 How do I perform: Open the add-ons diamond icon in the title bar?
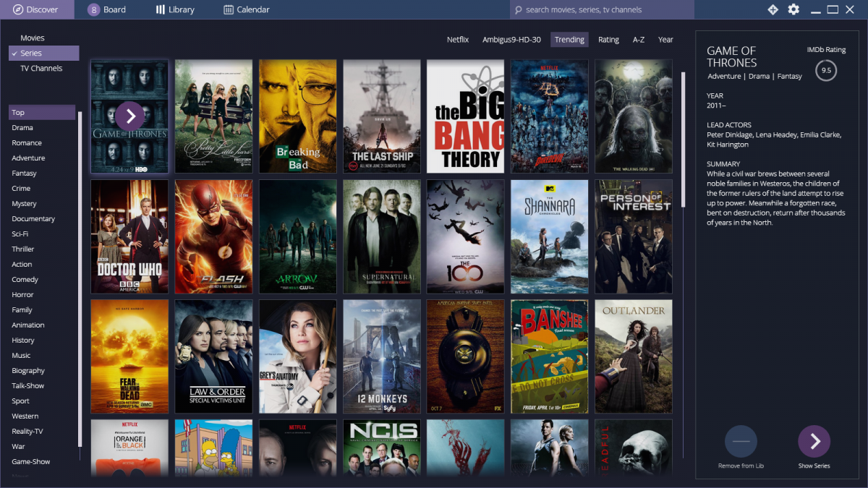point(773,9)
